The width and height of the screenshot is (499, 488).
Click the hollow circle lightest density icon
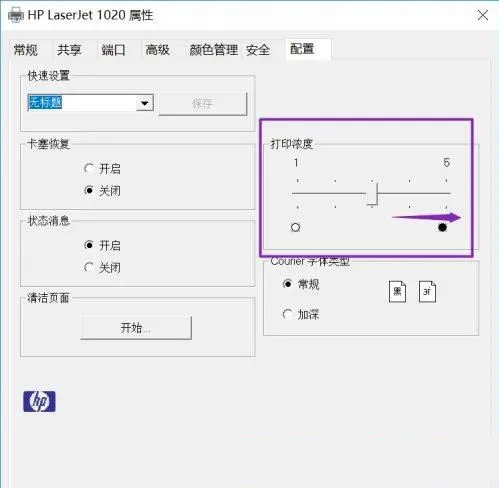[x=295, y=227]
